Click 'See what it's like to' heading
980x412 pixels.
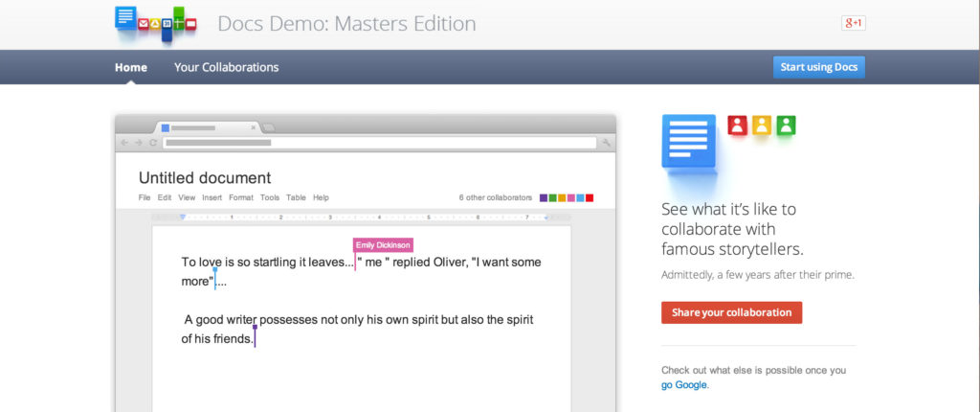tap(728, 209)
